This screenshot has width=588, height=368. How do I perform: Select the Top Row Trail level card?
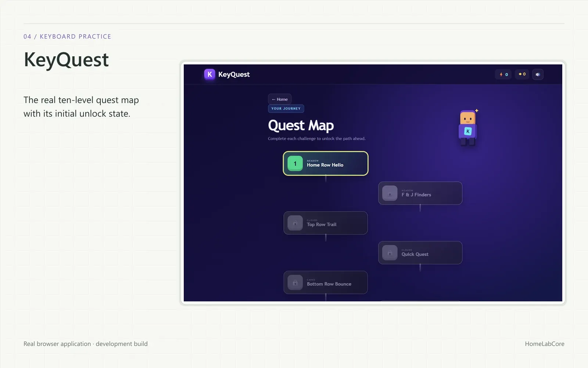[x=326, y=223]
